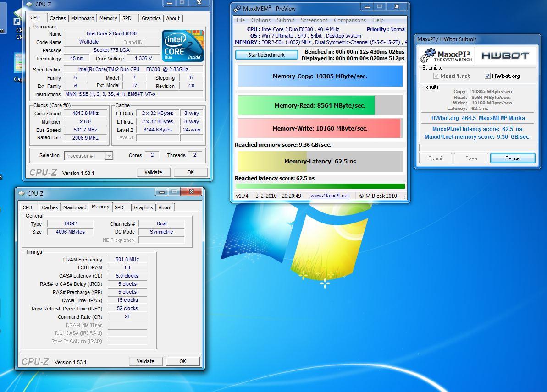Click the bottom CPU-Z window title icon

coord(22,193)
